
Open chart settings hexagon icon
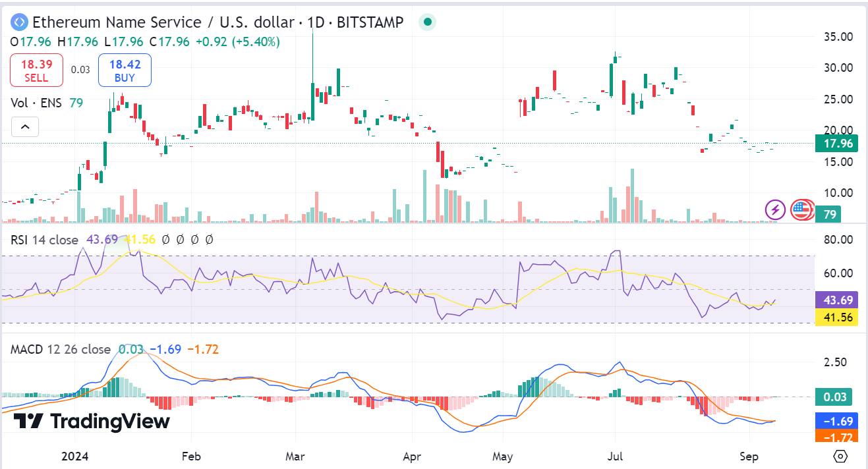pos(840,456)
